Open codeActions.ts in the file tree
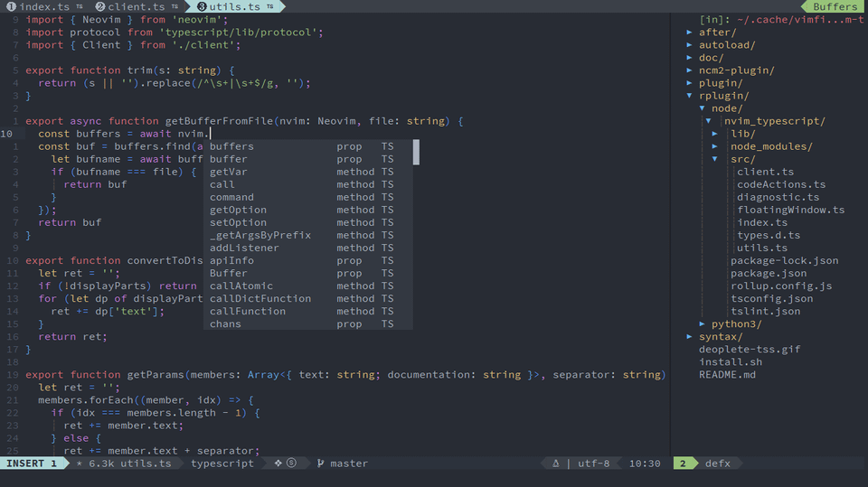 [x=781, y=184]
